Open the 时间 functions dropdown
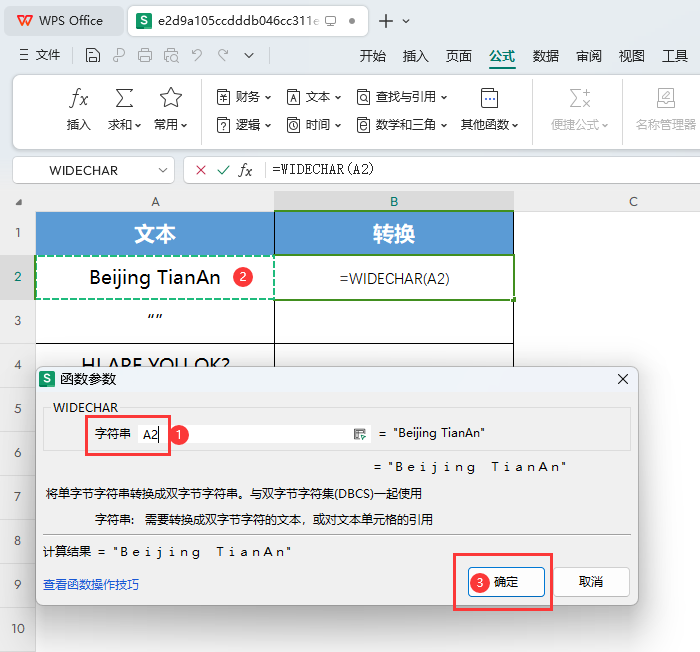Screen dimensions: 700x652 314,125
